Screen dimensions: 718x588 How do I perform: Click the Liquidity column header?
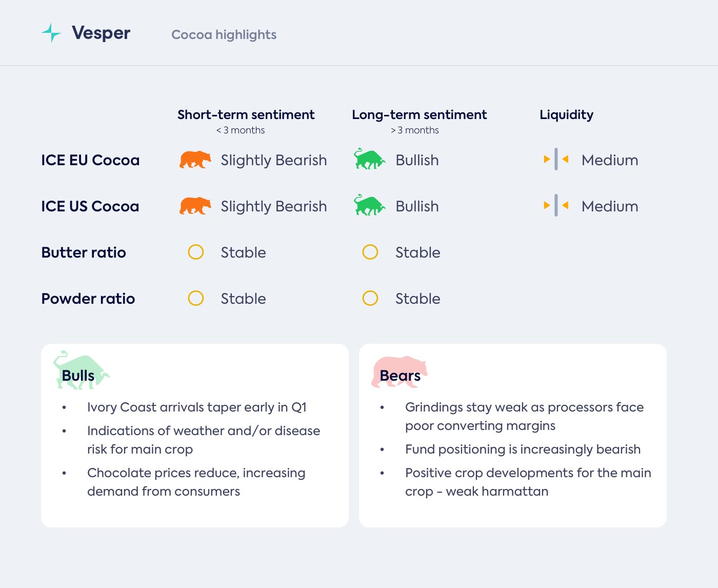(x=566, y=115)
